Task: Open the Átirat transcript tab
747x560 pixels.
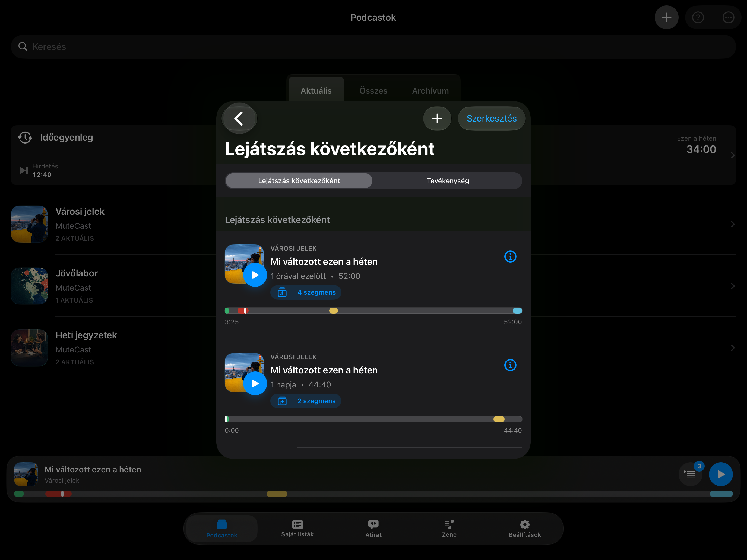Action: [373, 529]
